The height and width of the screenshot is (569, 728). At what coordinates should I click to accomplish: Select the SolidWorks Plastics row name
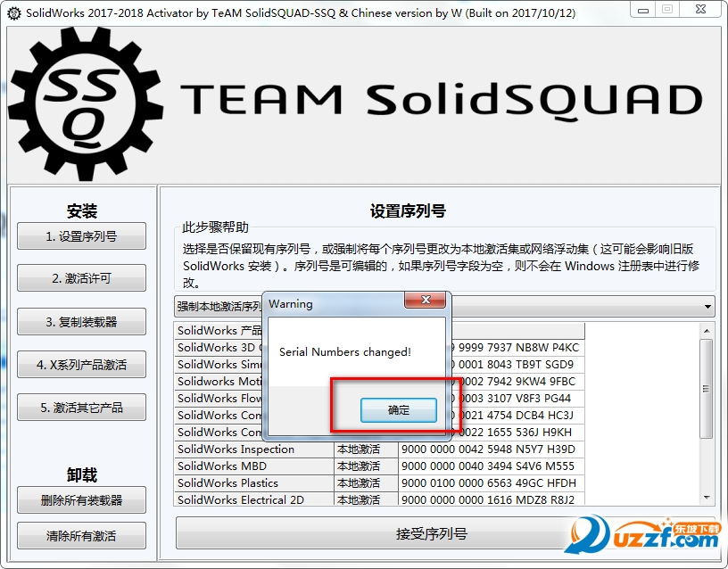tap(254, 483)
